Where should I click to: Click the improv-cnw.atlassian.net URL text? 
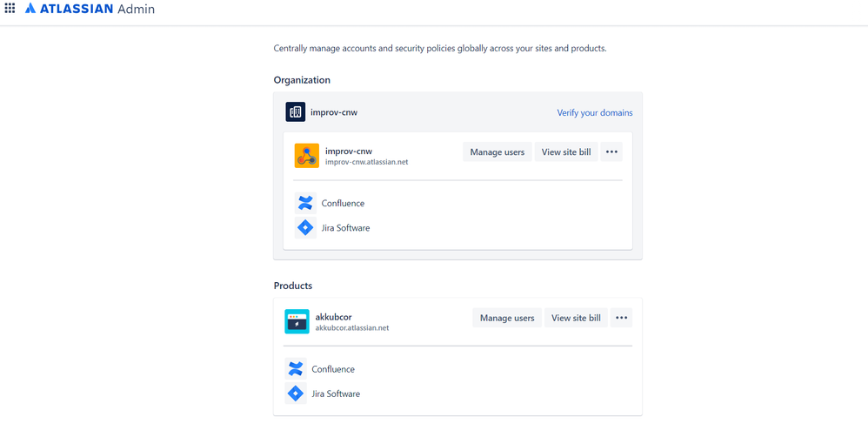pyautogui.click(x=366, y=162)
